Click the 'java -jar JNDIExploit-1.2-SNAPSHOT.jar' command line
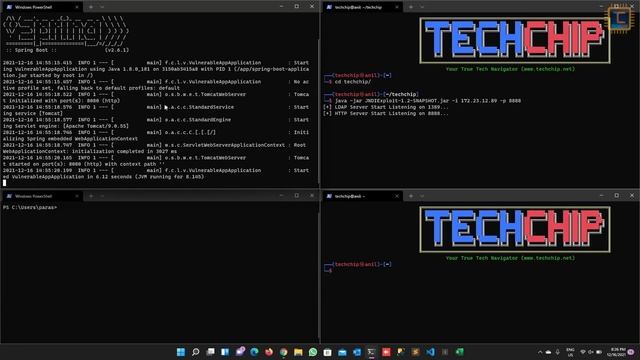This screenshot has height=360, width=640. 428,100
